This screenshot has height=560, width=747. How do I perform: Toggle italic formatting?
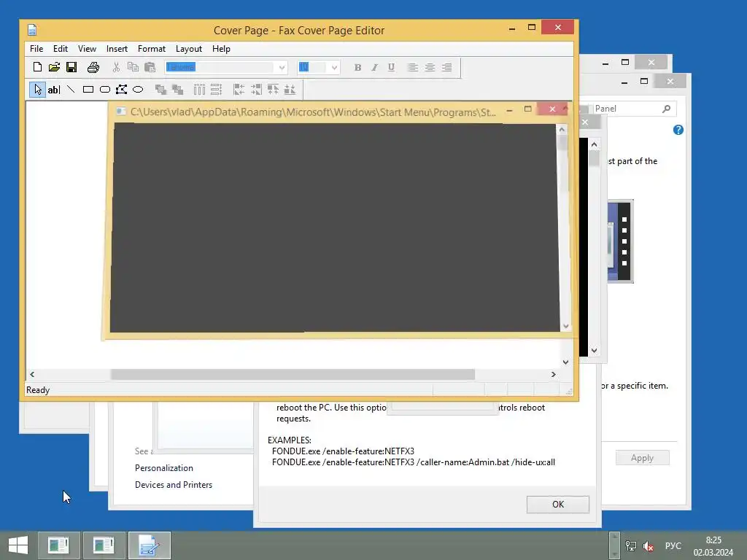coord(374,68)
